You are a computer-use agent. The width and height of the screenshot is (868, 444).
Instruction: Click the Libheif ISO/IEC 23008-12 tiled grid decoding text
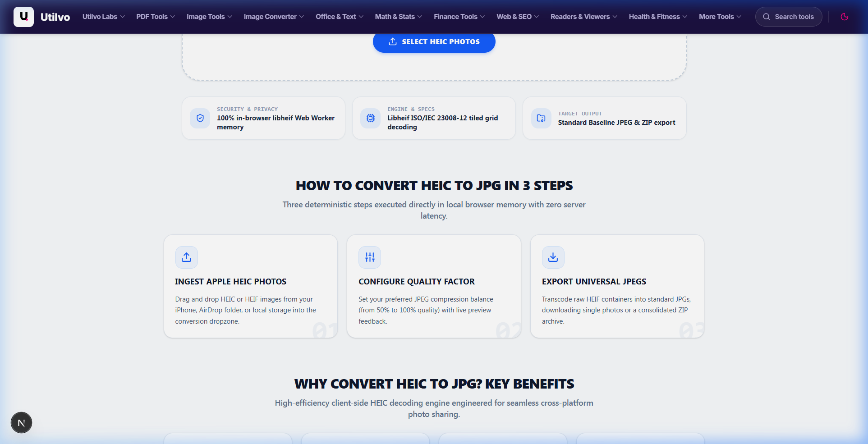pos(443,123)
